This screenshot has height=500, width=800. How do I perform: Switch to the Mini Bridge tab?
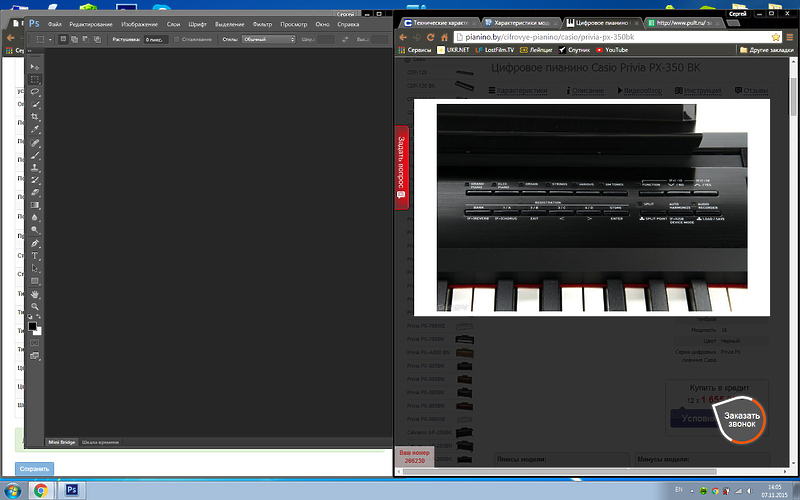(x=62, y=442)
